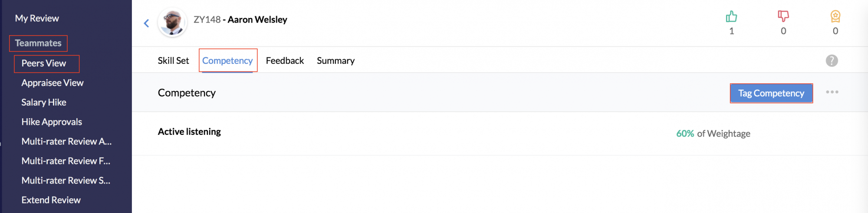Screen dimensions: 868x213
Task: Expand the Teammates sidebar section
Action: pyautogui.click(x=38, y=43)
